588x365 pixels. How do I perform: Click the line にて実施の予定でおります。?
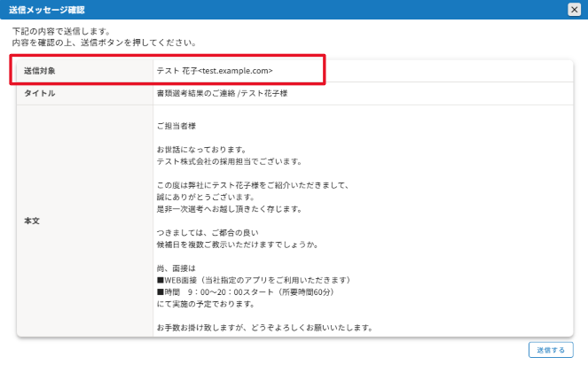tap(204, 304)
